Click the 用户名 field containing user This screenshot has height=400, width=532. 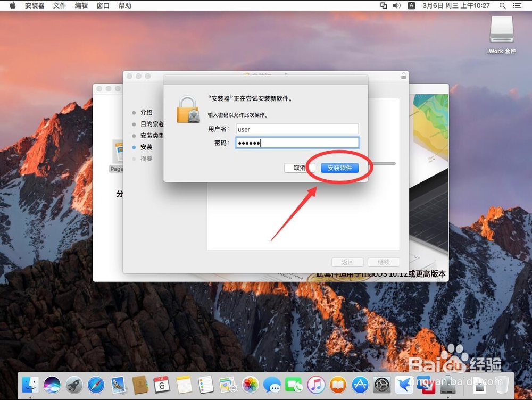click(x=297, y=129)
